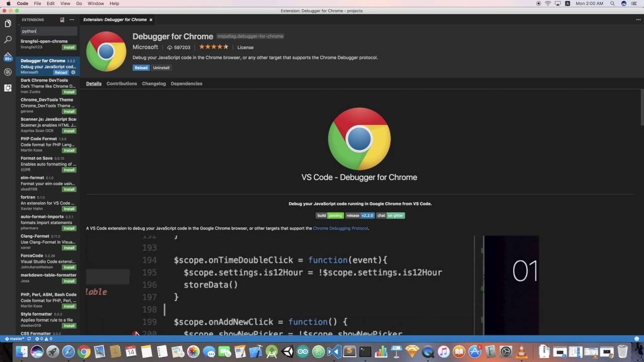
Task: Install the Format on Save extension
Action: [x=69, y=170]
